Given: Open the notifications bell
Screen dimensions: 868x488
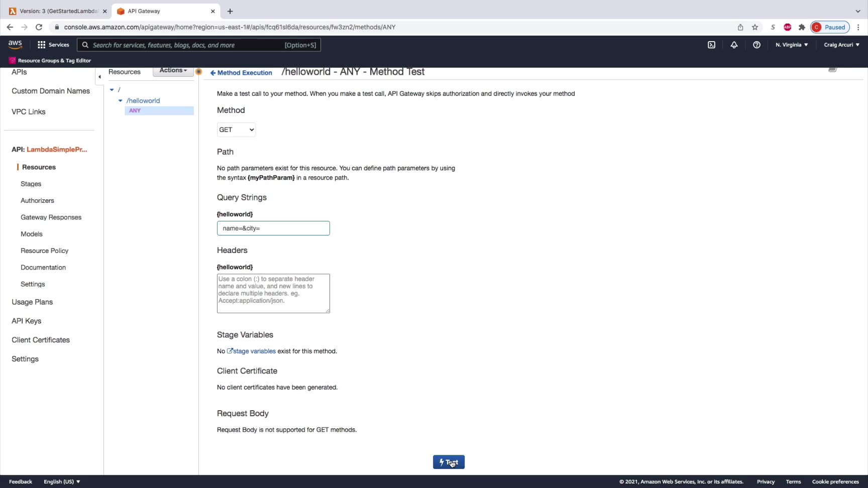Looking at the screenshot, I should (x=734, y=45).
